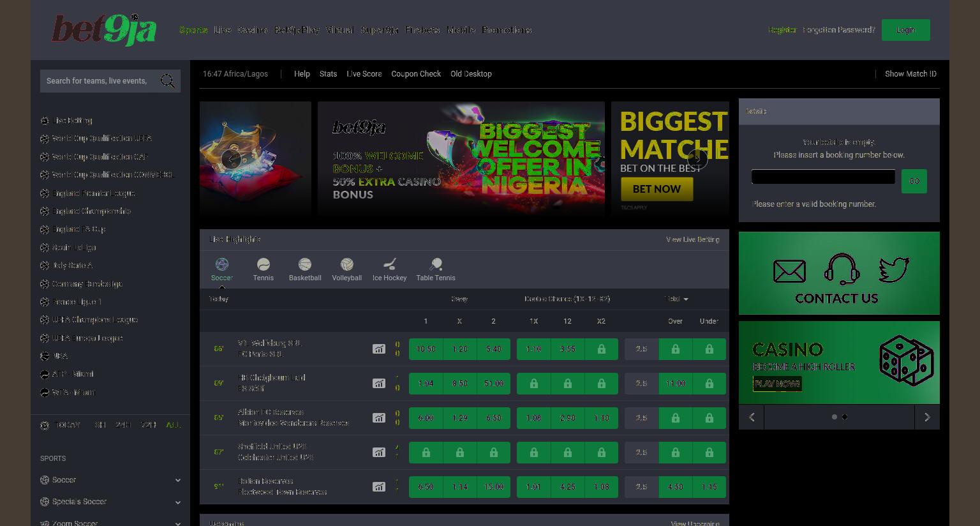Image resolution: width=980 pixels, height=526 pixels.
Task: Click the Forgotten Password link
Action: tap(838, 30)
